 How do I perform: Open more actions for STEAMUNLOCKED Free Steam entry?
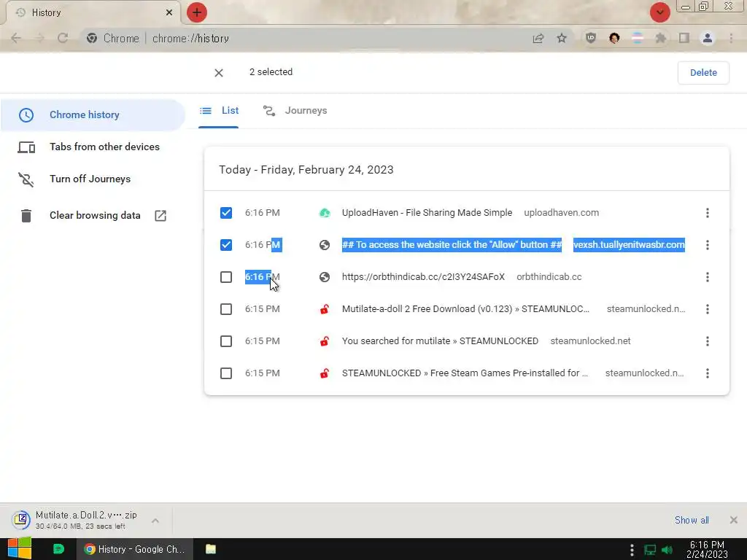pyautogui.click(x=708, y=373)
